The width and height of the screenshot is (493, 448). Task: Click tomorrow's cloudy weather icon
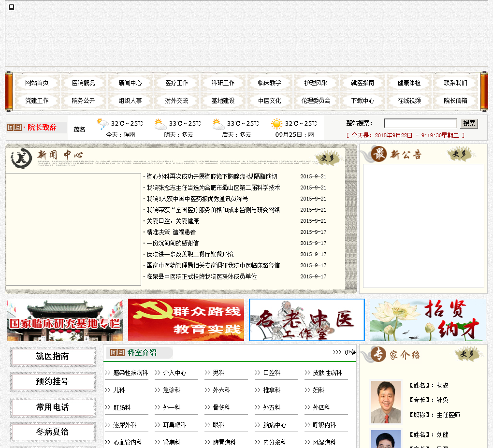160,124
